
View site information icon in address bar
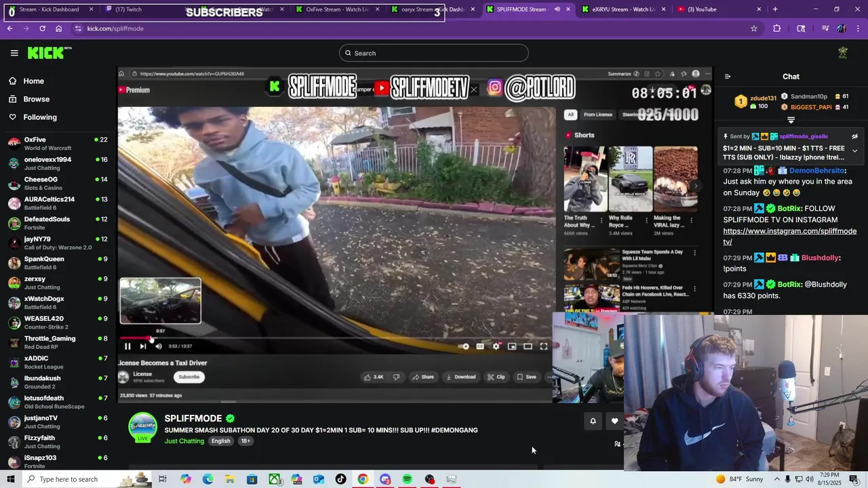coord(78,28)
